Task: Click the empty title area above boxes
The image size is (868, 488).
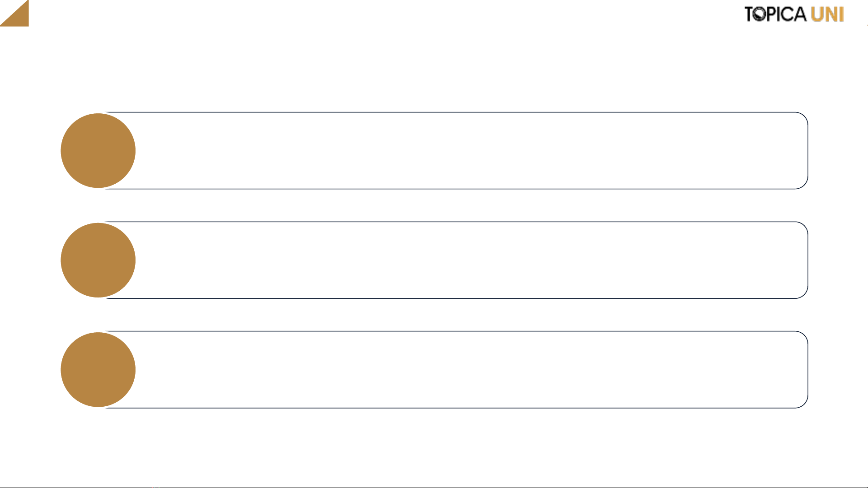Action: tap(434, 68)
